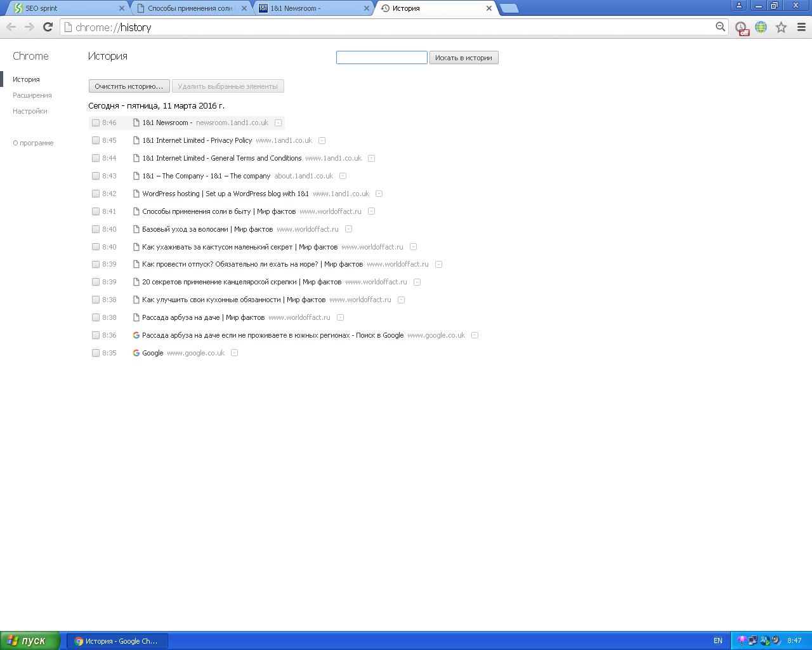The width and height of the screenshot is (812, 650).
Task: Open dropdown arrow for Как ухаживать за кактусом
Action: point(413,247)
